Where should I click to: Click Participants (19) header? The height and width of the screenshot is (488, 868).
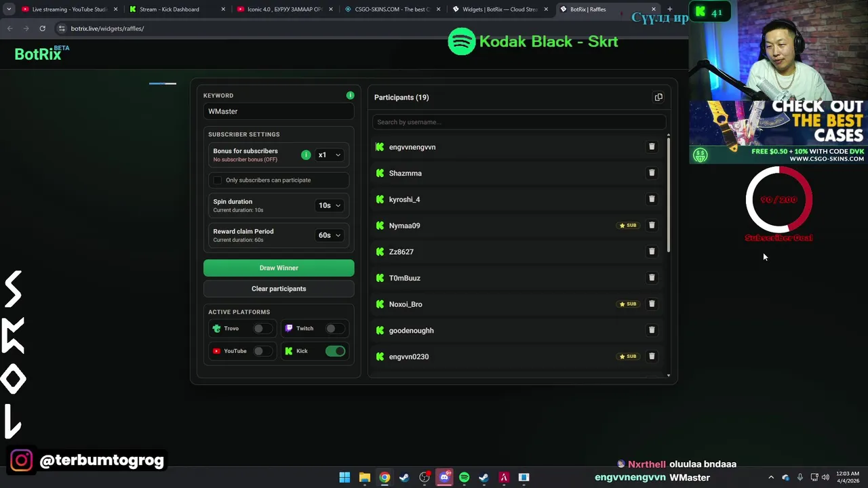tap(401, 98)
